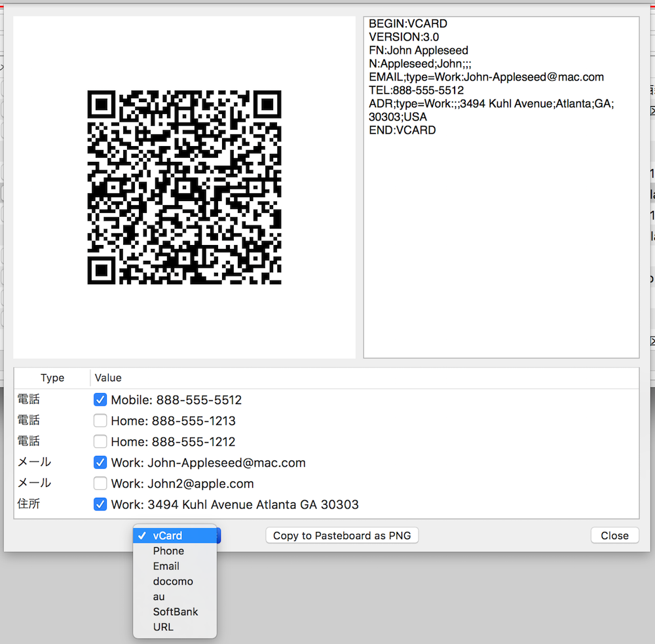Pick SoftBank in the format menu
Image resolution: width=655 pixels, height=644 pixels.
click(x=175, y=612)
